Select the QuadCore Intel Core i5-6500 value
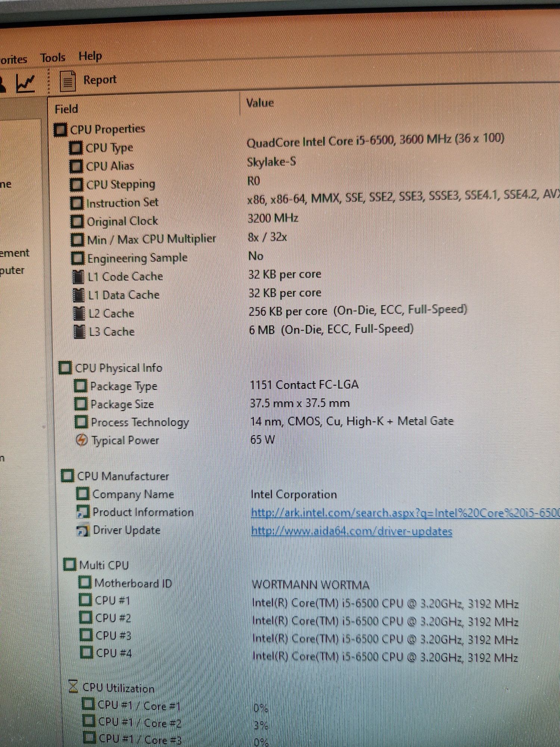This screenshot has width=560, height=747. click(375, 140)
